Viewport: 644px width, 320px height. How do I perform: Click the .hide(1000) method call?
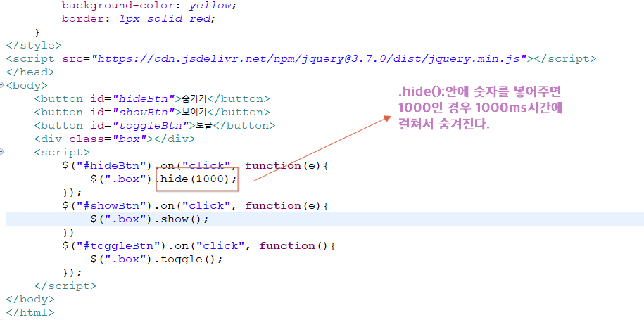197,179
